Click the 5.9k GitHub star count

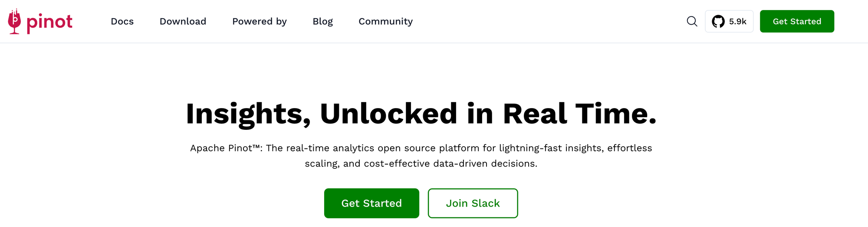pos(737,21)
